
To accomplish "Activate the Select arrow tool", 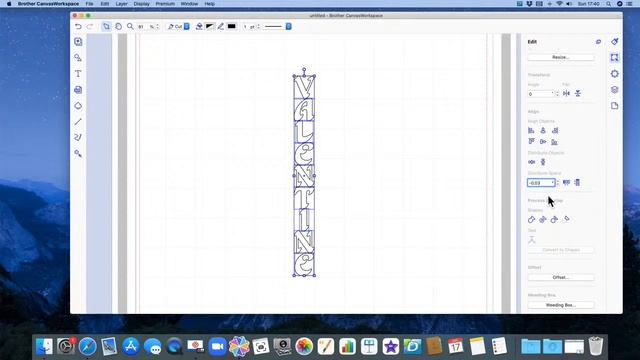I will [x=106, y=27].
